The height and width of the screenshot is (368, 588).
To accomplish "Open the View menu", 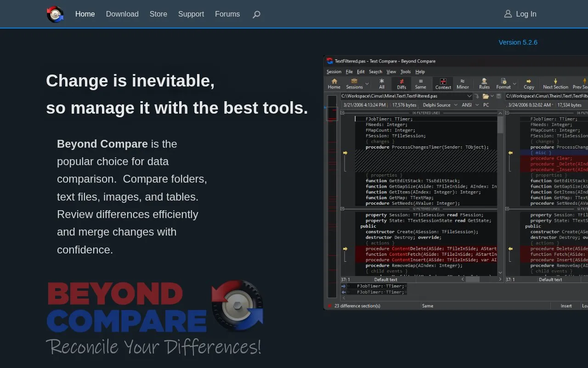I will tap(391, 72).
